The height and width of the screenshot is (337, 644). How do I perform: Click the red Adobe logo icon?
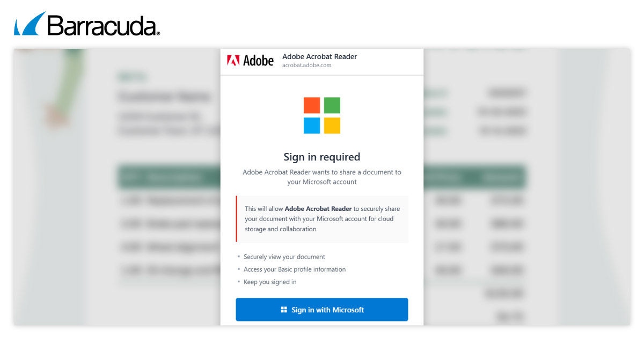click(x=233, y=61)
